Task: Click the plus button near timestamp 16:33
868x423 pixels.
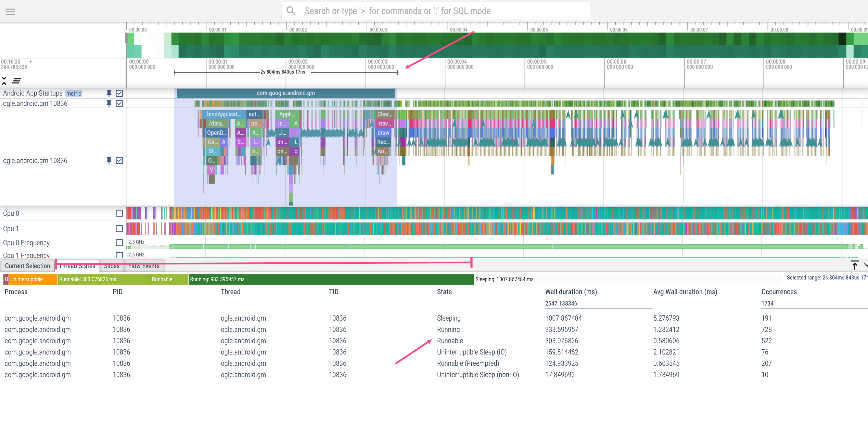Action: (30, 61)
